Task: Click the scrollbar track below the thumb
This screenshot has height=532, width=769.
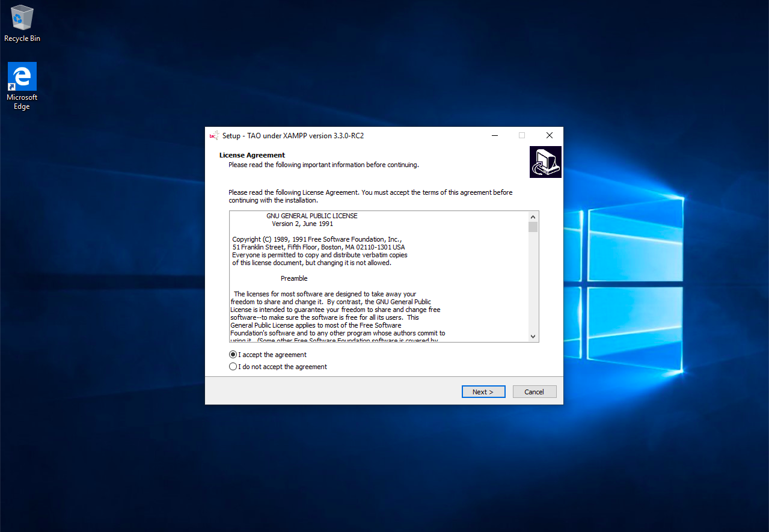Action: click(532, 283)
